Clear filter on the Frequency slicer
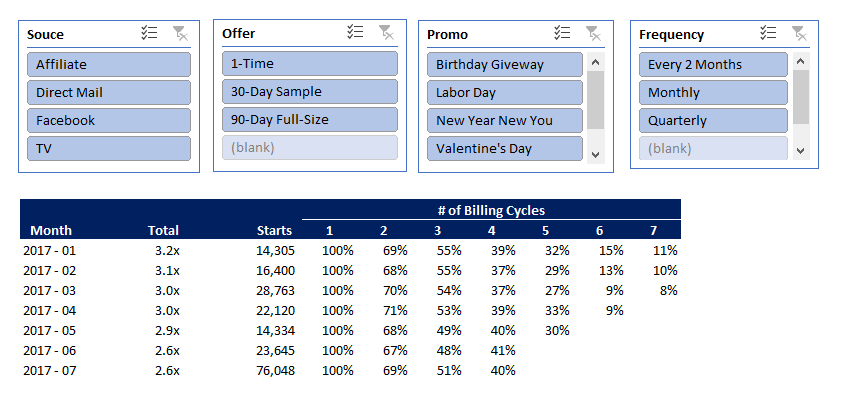This screenshot has height=396, width=852. tap(799, 33)
